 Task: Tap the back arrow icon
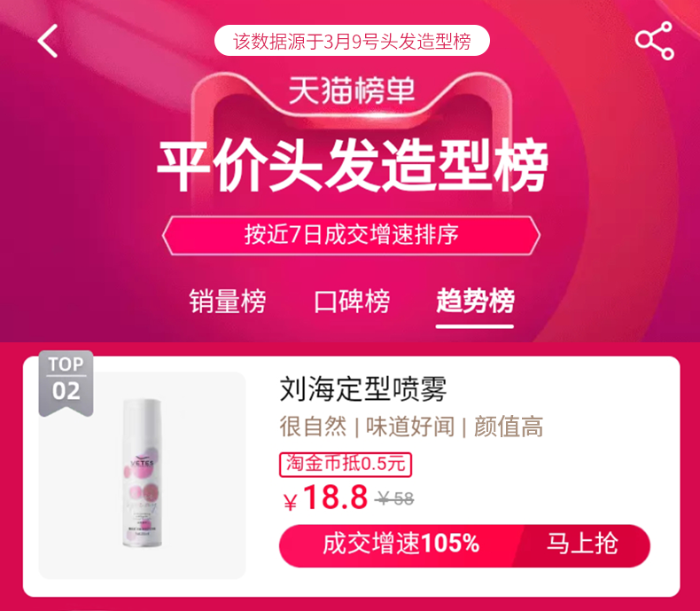pyautogui.click(x=48, y=41)
